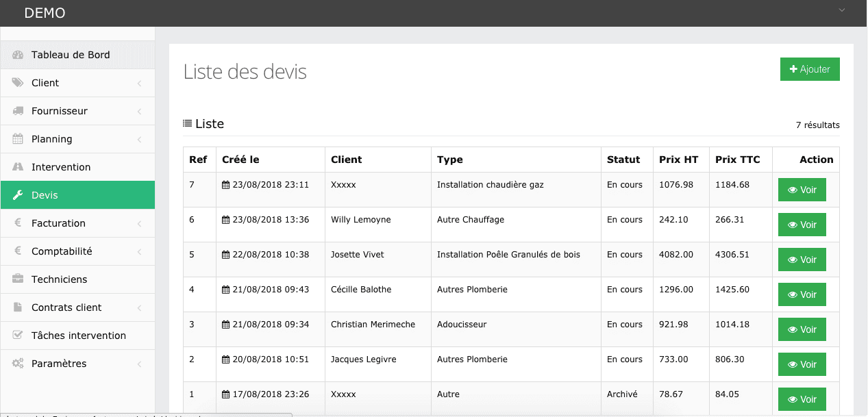
Task: Expand the Paramètres submenu chevron
Action: [139, 364]
